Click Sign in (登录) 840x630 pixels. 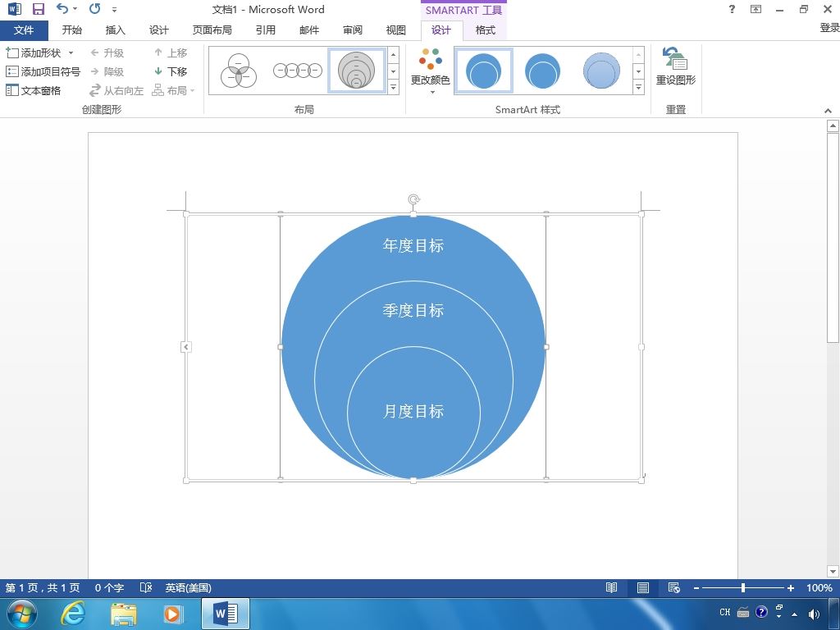click(x=829, y=28)
